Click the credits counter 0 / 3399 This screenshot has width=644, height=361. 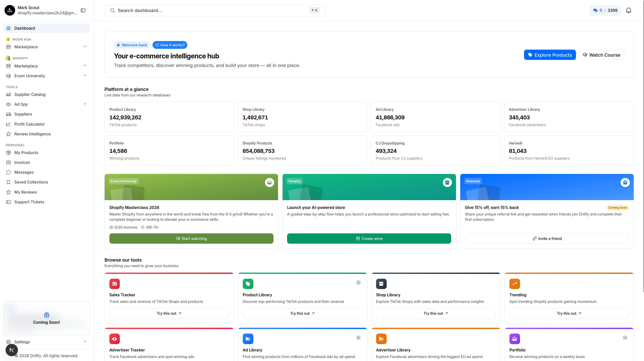(605, 10)
